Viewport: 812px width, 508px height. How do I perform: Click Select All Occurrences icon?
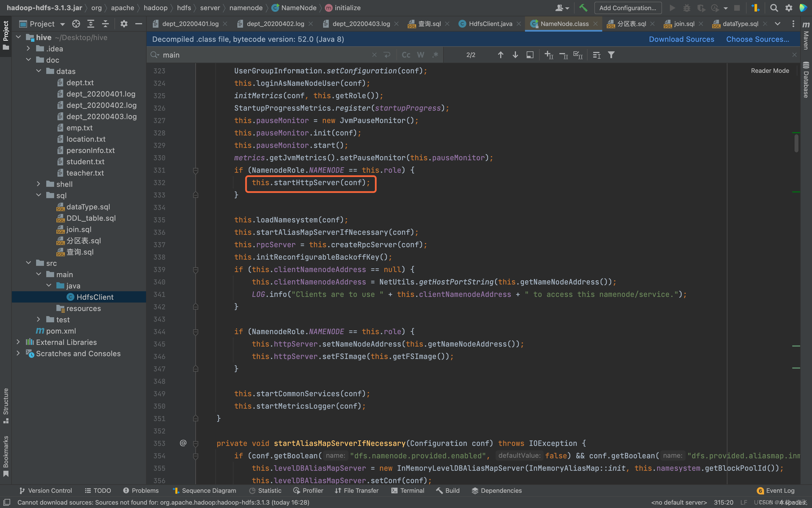pos(578,55)
